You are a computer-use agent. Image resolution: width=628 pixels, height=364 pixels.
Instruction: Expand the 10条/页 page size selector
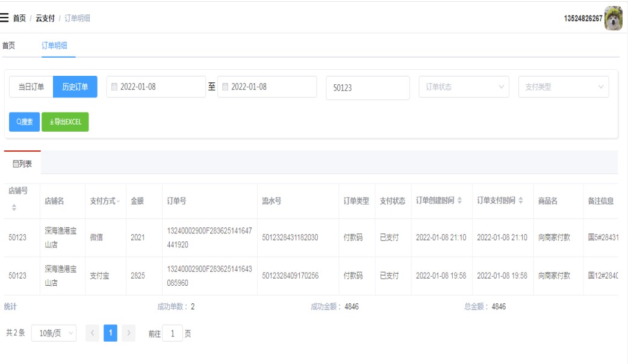click(54, 333)
